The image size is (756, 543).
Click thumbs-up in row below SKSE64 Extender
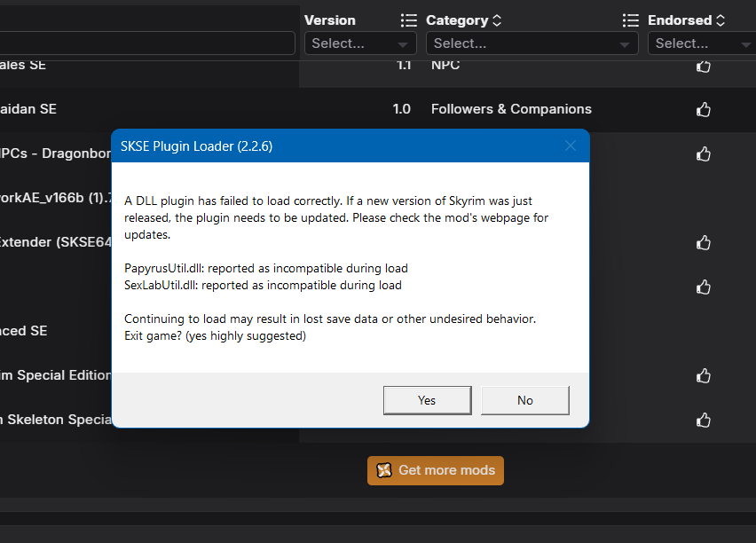point(704,287)
